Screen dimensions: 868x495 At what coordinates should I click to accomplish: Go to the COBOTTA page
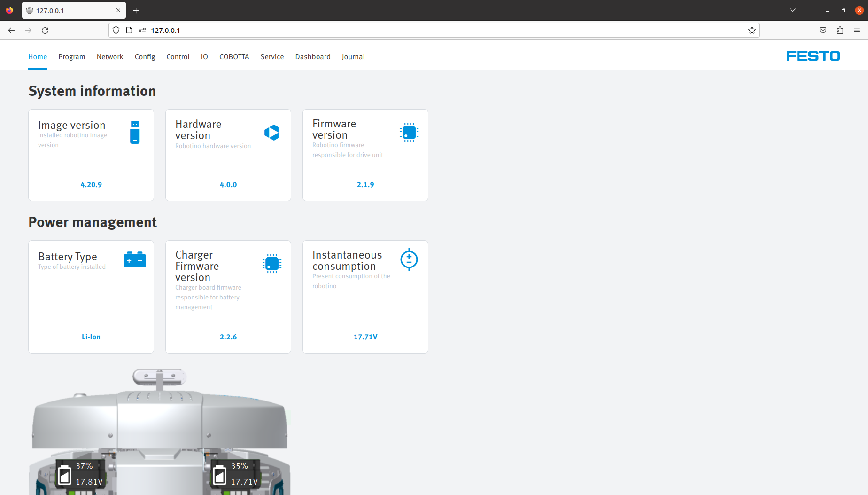(234, 57)
